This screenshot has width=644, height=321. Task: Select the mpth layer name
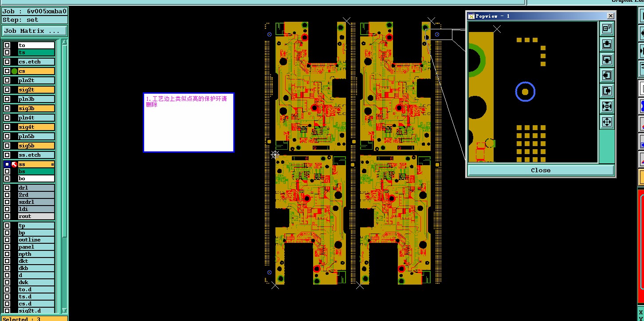36,254
